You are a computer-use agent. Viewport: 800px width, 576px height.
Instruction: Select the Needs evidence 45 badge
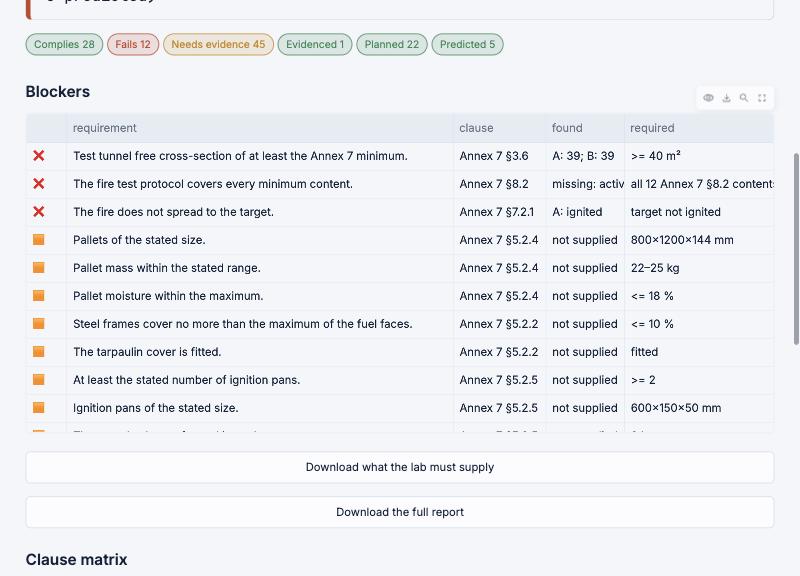tap(218, 44)
